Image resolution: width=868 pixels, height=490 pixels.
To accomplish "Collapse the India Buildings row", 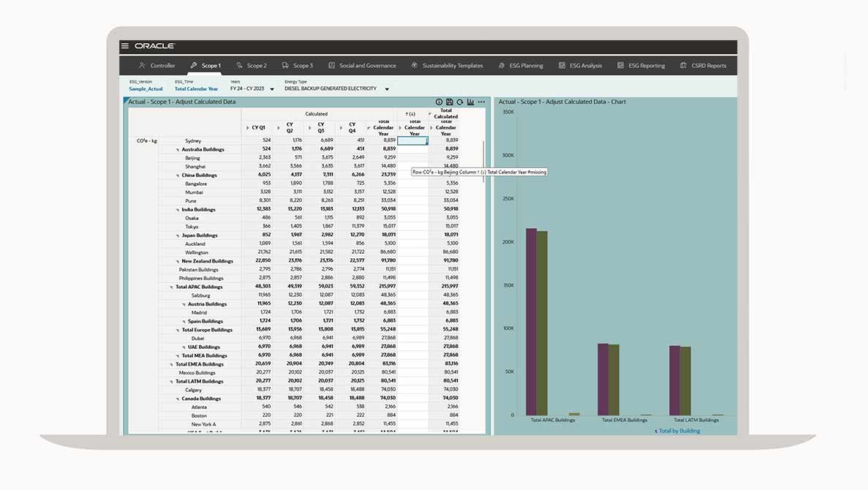I will [178, 210].
